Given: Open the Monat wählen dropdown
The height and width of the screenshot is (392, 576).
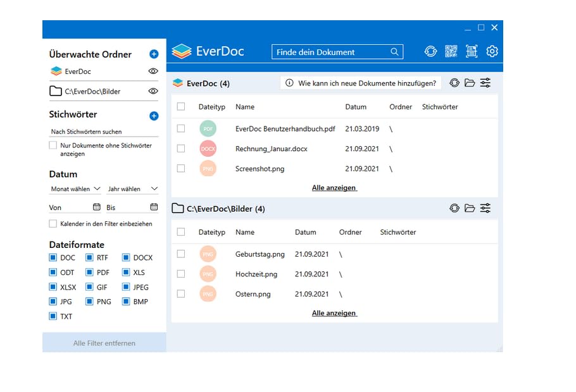Looking at the screenshot, I should coord(76,188).
